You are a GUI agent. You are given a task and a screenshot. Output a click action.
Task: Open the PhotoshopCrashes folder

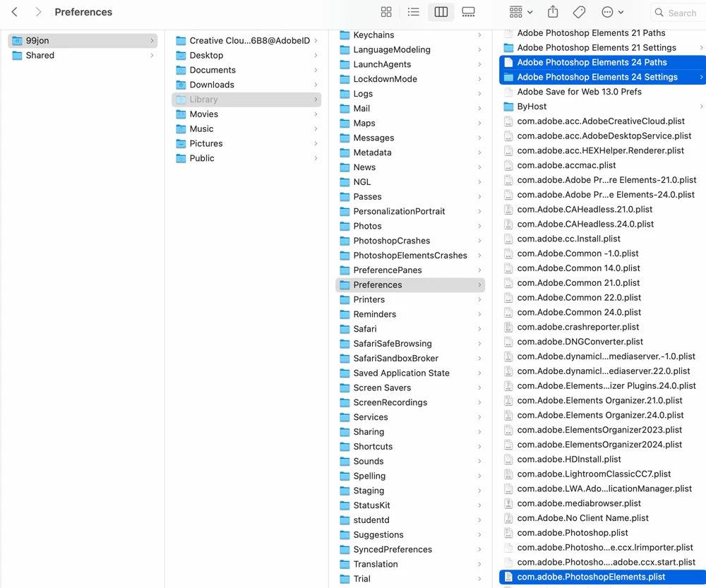coord(410,241)
